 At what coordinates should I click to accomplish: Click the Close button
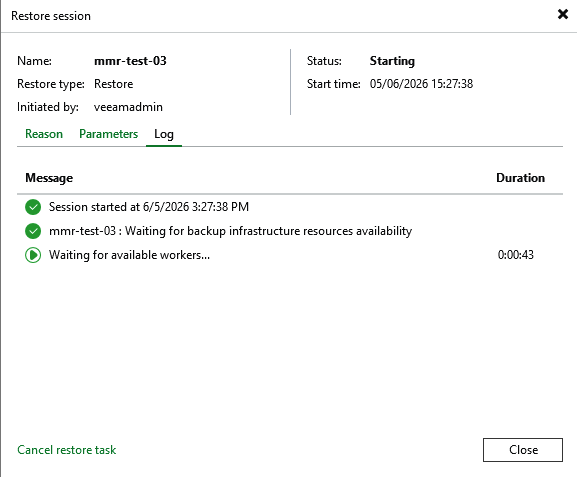tap(523, 450)
